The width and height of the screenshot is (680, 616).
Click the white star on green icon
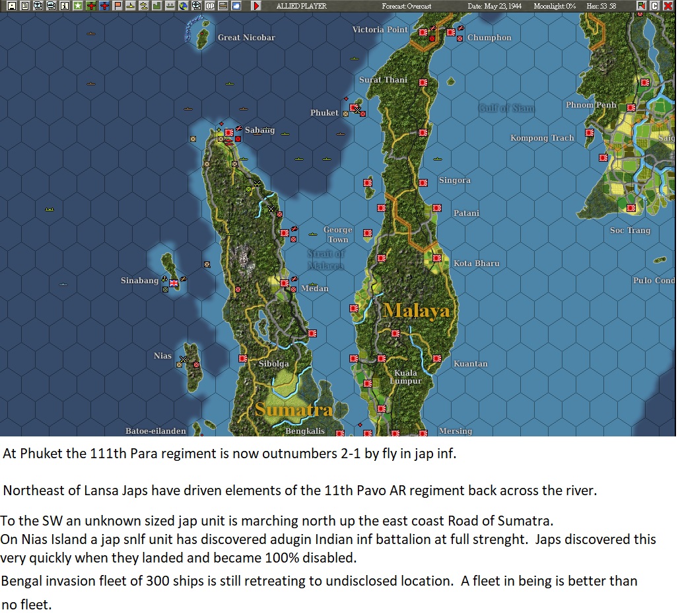[x=78, y=6]
